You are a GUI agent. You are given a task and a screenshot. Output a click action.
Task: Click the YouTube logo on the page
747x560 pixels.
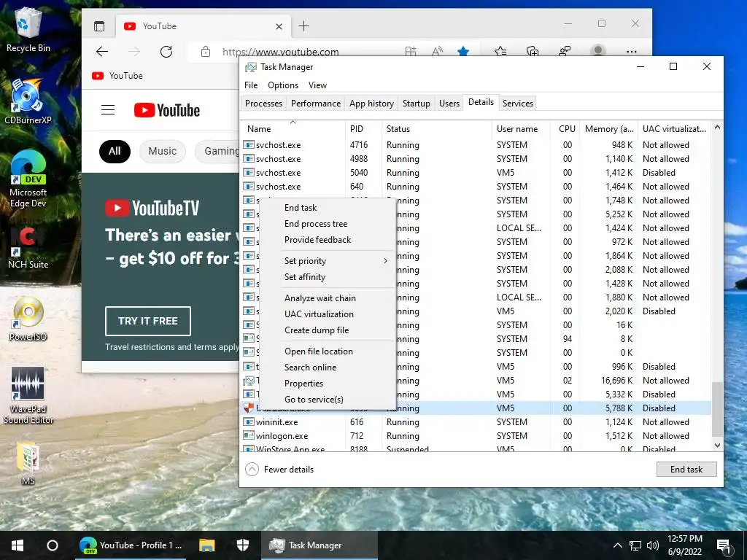[x=167, y=110]
